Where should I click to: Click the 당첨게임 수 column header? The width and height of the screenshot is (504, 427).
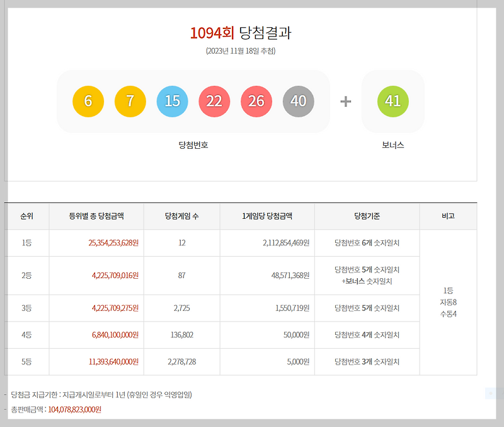tap(182, 216)
